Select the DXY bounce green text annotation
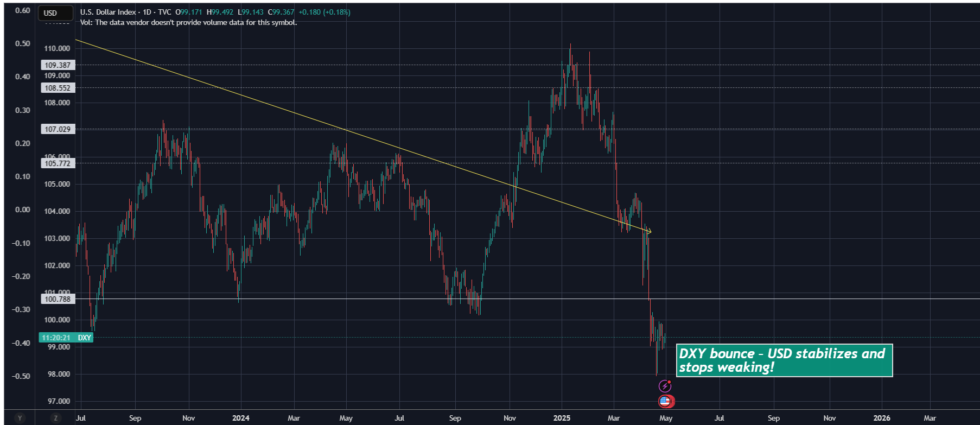 pos(784,360)
